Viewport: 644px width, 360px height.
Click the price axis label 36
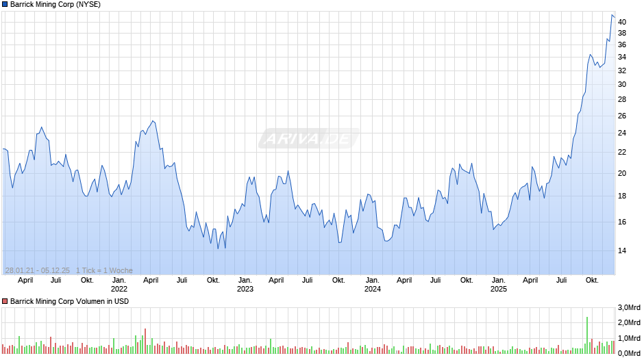tap(622, 44)
